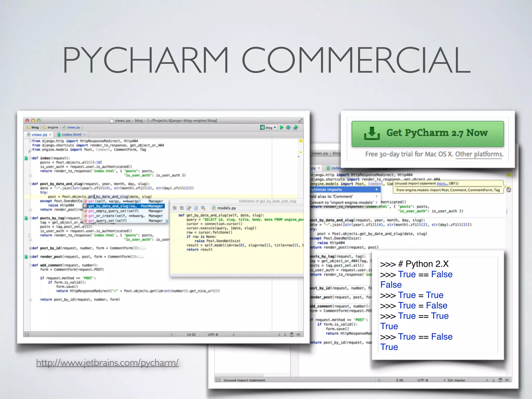Collapse 'def post_by_date_and_slug' fold marker
The image size is (532, 399).
point(30,184)
